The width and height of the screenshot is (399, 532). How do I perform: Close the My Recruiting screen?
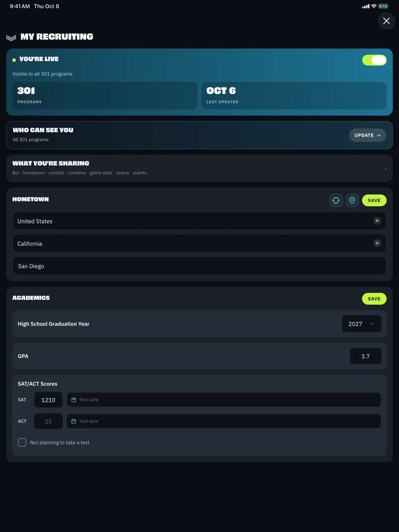[386, 21]
